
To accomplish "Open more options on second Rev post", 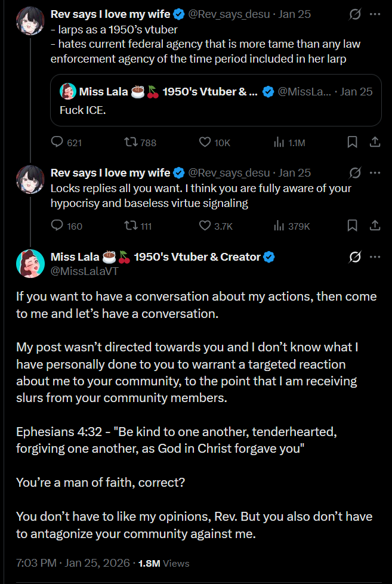I will [x=375, y=172].
